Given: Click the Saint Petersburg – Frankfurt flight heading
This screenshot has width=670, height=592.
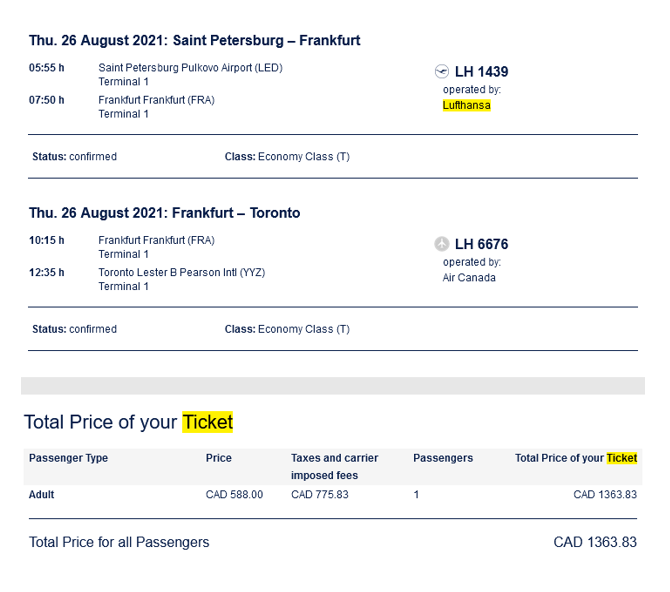Looking at the screenshot, I should [x=194, y=41].
